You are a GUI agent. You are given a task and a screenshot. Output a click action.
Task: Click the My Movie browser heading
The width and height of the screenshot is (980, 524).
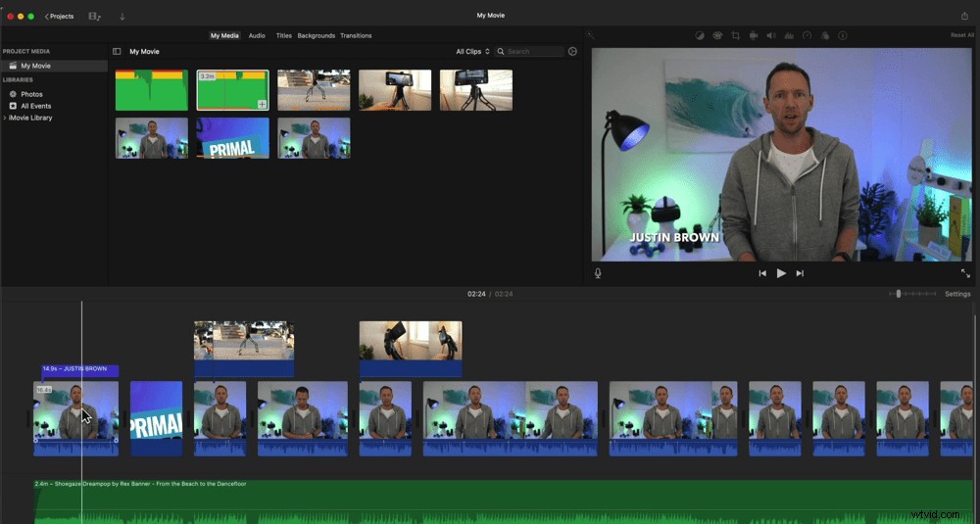(x=144, y=52)
